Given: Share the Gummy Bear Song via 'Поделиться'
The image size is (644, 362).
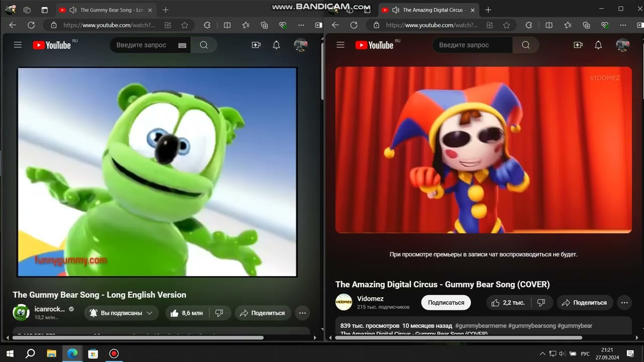Looking at the screenshot, I should coord(263,313).
